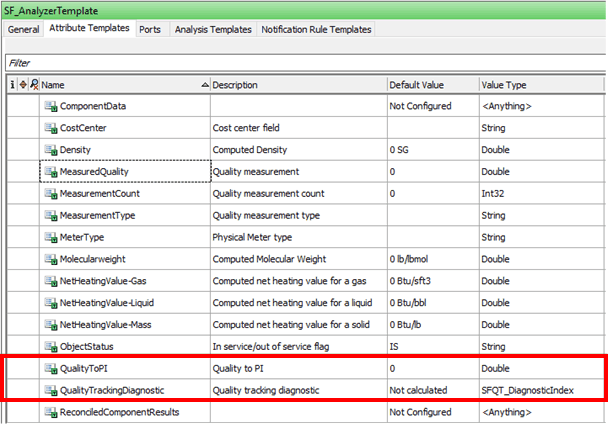Click the '0 SG' default value
This screenshot has width=608, height=424.
pyautogui.click(x=399, y=150)
